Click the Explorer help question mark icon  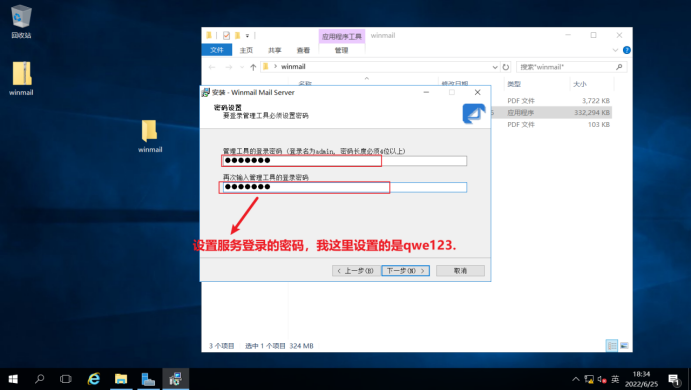pos(627,50)
